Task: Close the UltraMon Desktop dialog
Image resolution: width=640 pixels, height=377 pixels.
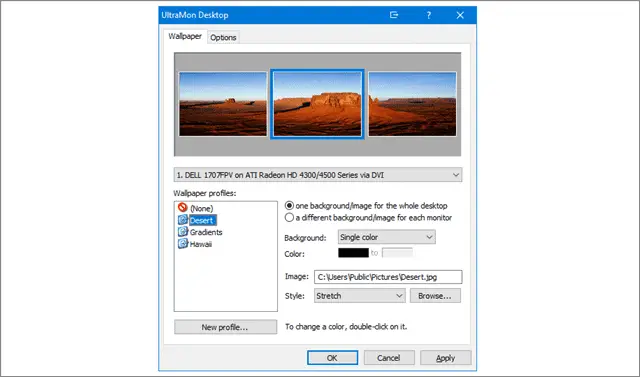Action: point(460,15)
